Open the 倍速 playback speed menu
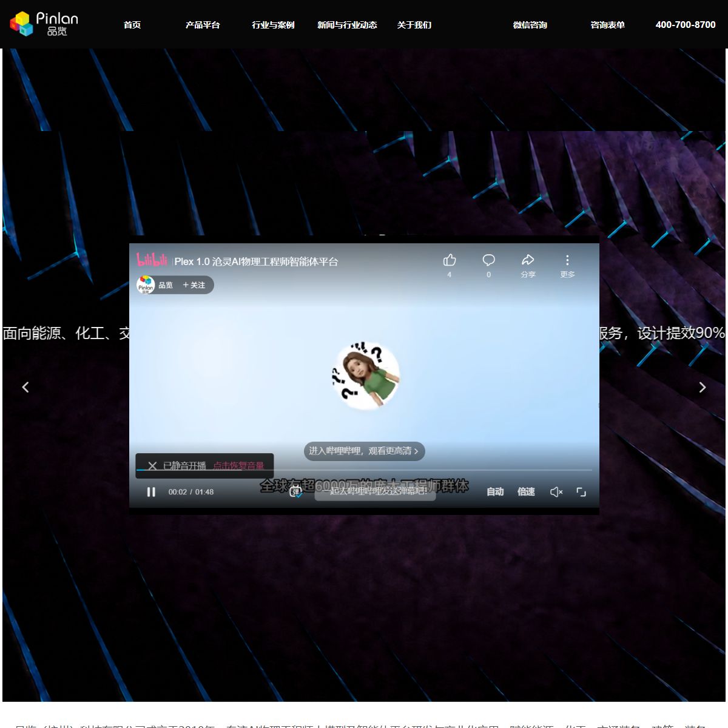The height and width of the screenshot is (728, 728). [x=526, y=492]
